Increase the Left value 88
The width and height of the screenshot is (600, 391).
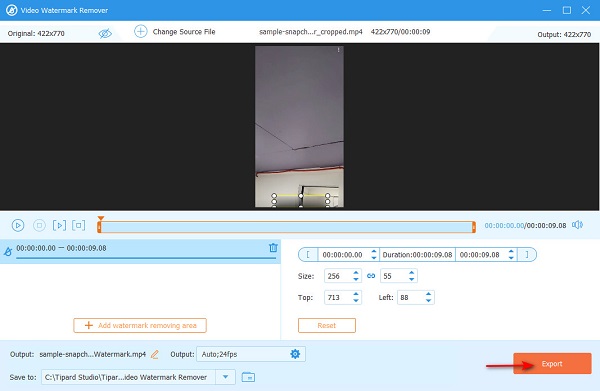click(x=429, y=294)
